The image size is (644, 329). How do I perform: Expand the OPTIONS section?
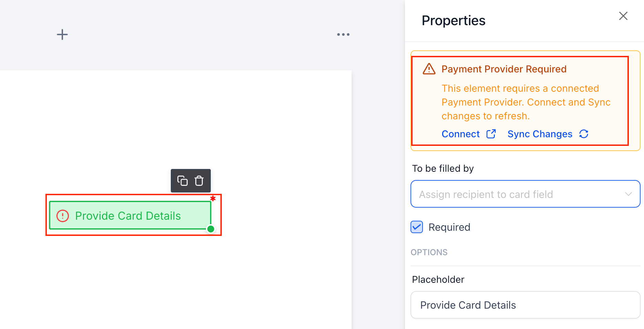coord(429,252)
